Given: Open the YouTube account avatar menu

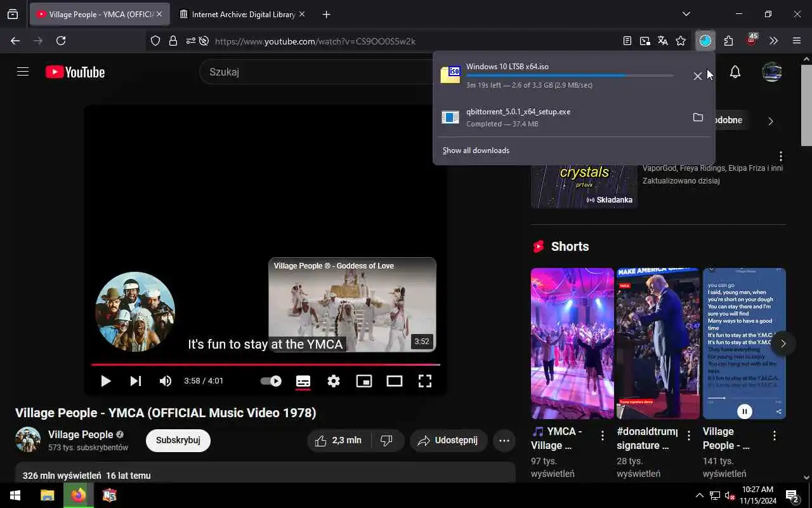Looking at the screenshot, I should click(772, 72).
